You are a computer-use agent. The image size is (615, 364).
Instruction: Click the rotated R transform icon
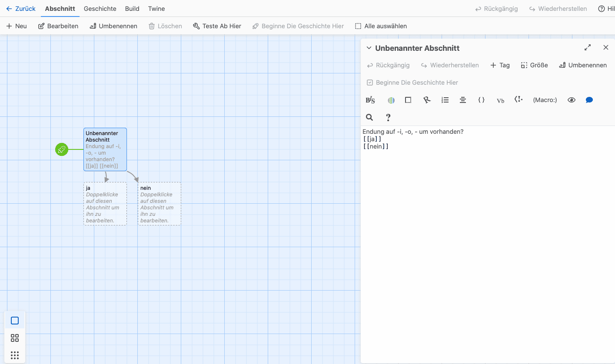[x=427, y=100]
